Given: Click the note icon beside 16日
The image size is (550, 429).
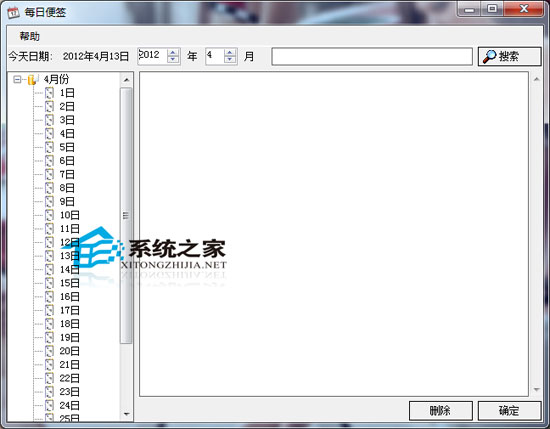Looking at the screenshot, I should [x=49, y=297].
